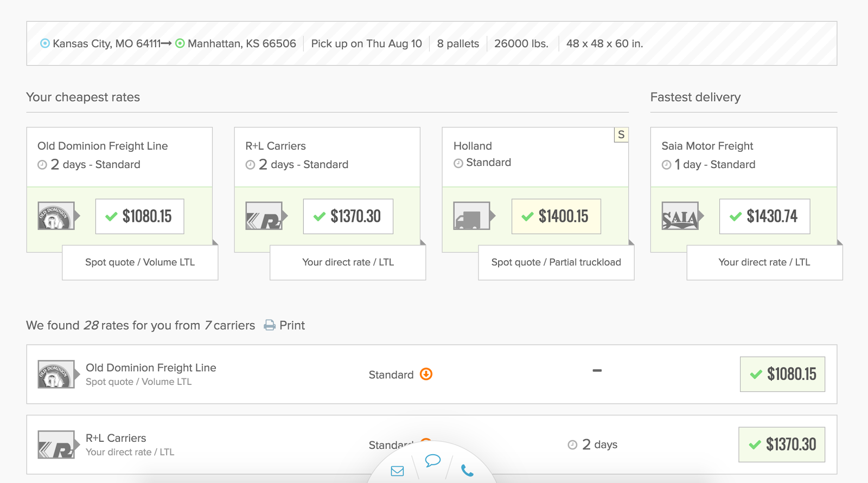Select the $1400.15 Holland rate
Image resolution: width=868 pixels, height=483 pixels.
coord(556,216)
